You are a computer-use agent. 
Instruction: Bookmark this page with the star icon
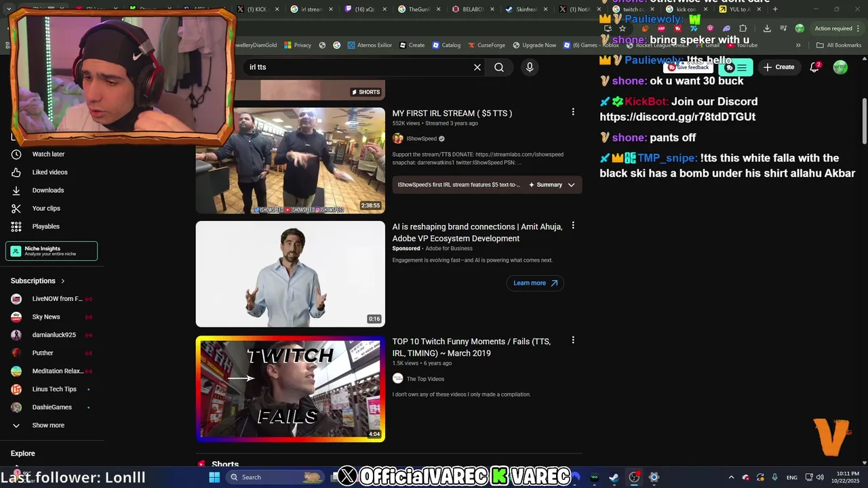point(623,28)
